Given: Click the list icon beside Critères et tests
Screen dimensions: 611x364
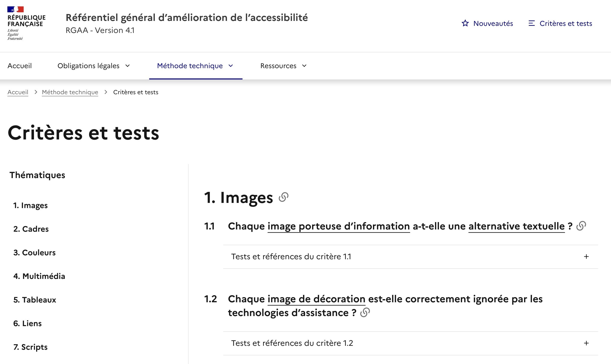Looking at the screenshot, I should [x=532, y=23].
